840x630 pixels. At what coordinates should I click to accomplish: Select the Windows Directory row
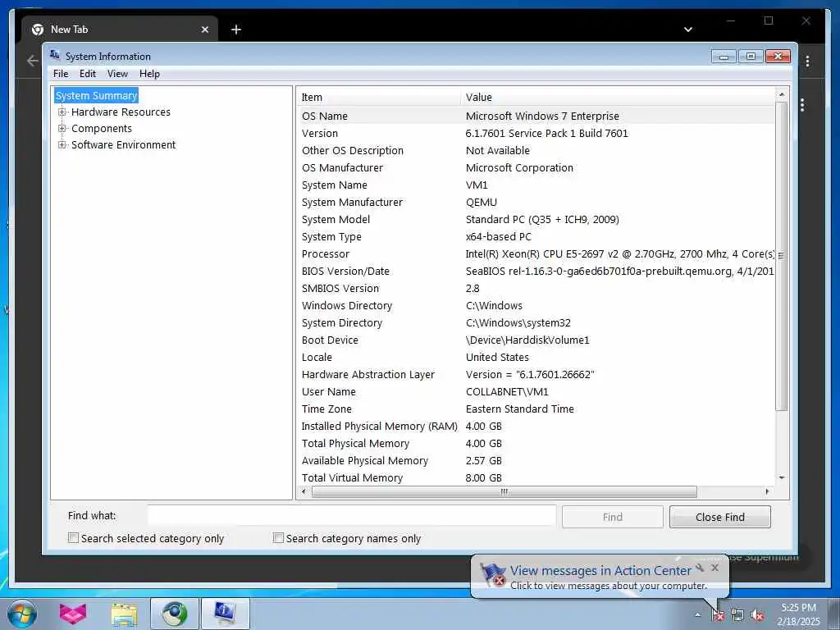[x=536, y=305]
